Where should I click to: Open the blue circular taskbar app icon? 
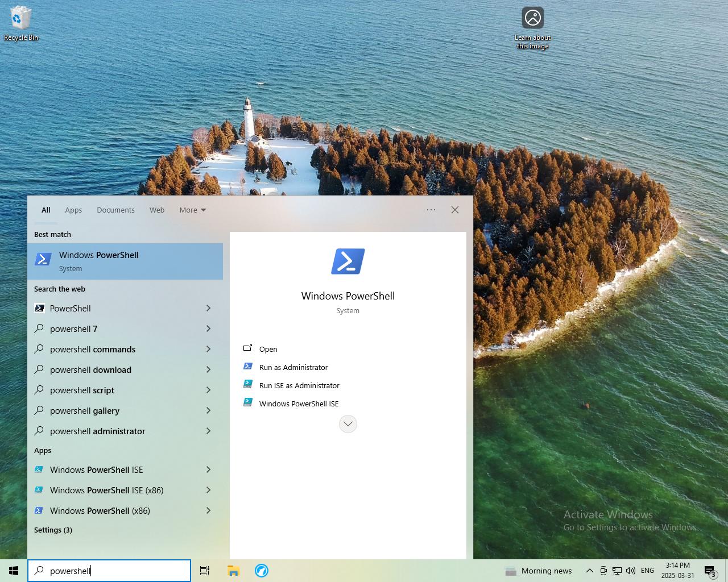(x=262, y=571)
